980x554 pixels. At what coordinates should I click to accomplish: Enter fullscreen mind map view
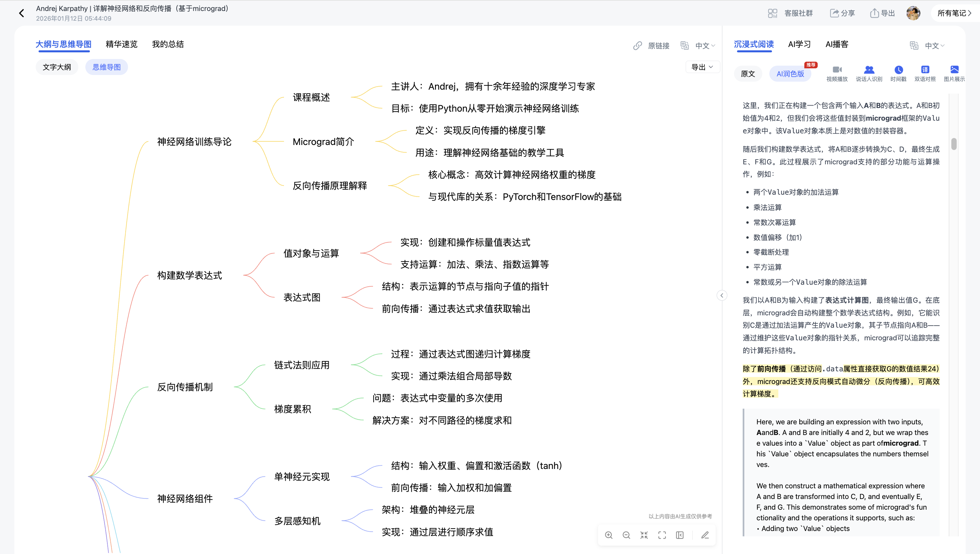(662, 535)
